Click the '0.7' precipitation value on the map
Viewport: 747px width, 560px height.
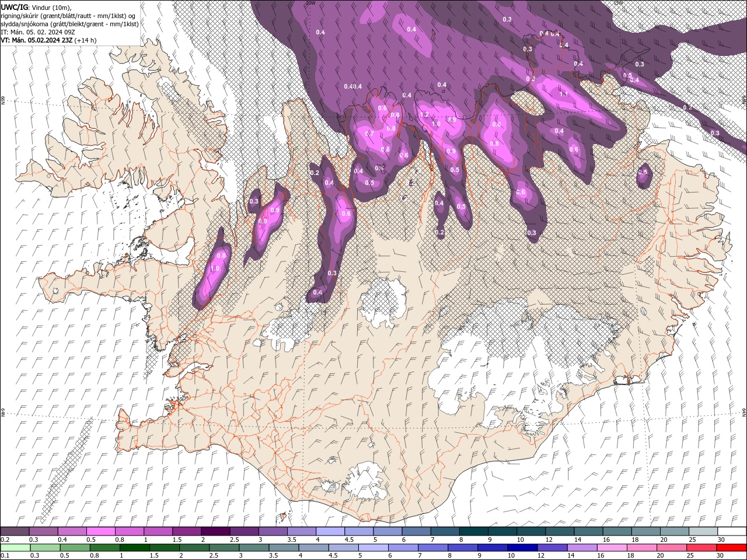[369, 134]
